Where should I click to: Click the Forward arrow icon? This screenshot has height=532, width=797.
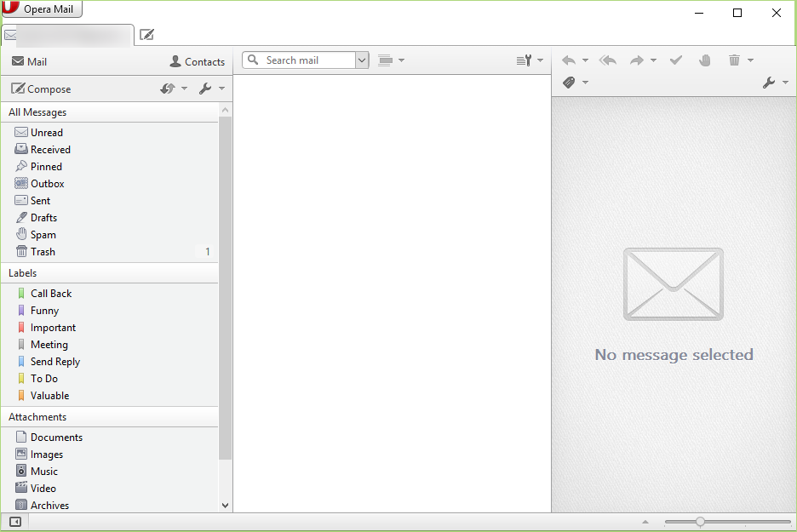pyautogui.click(x=636, y=60)
